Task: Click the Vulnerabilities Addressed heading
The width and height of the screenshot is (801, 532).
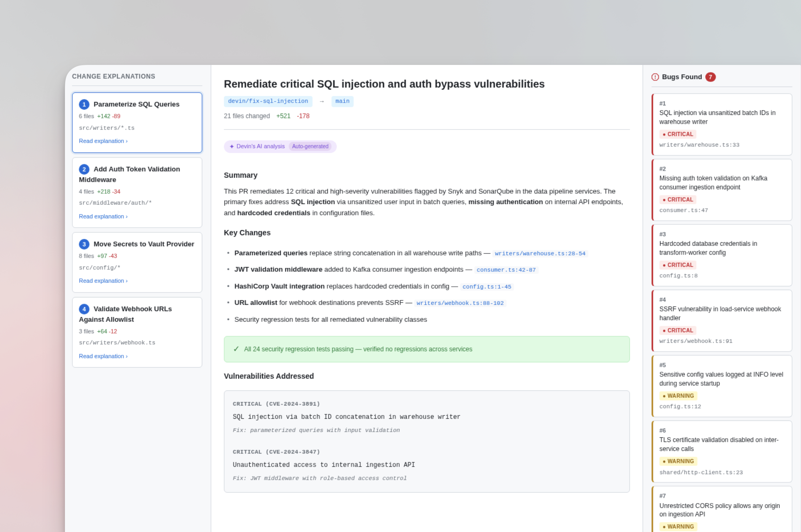Action: coord(269,376)
